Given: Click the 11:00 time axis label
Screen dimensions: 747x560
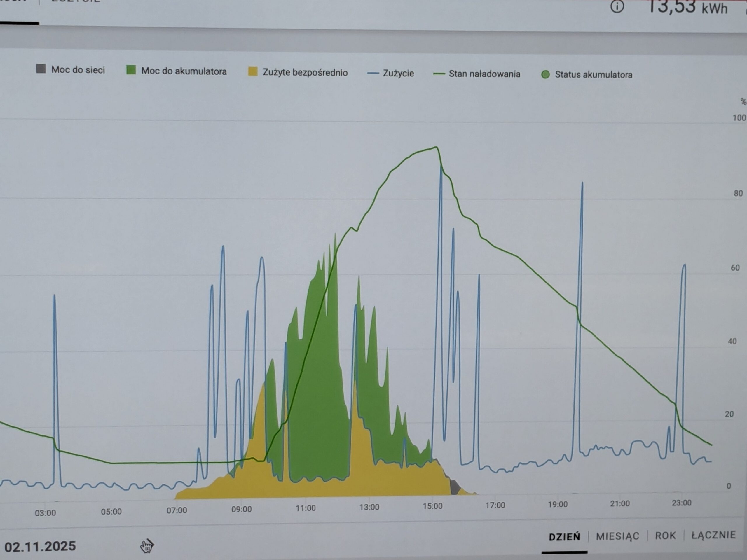Looking at the screenshot, I should point(305,508).
